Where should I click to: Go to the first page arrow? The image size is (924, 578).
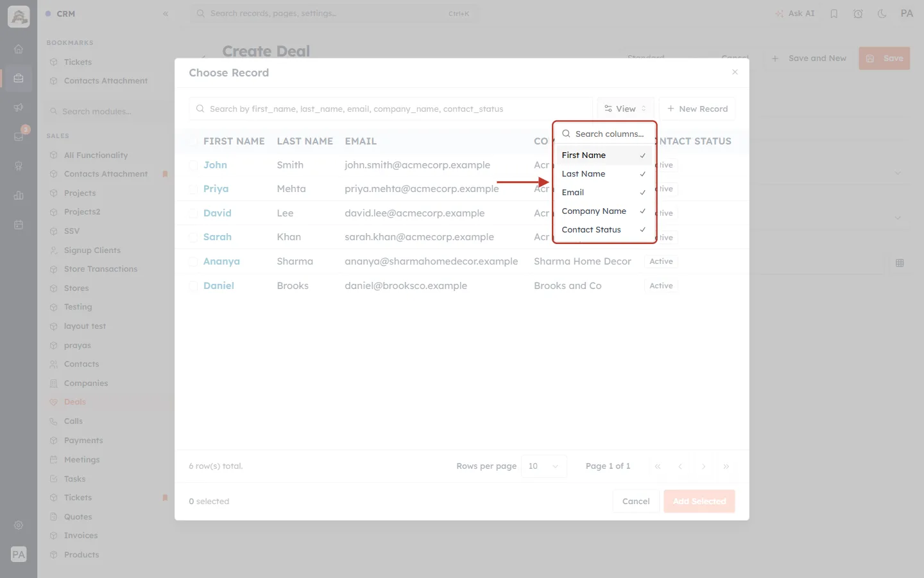tap(657, 466)
